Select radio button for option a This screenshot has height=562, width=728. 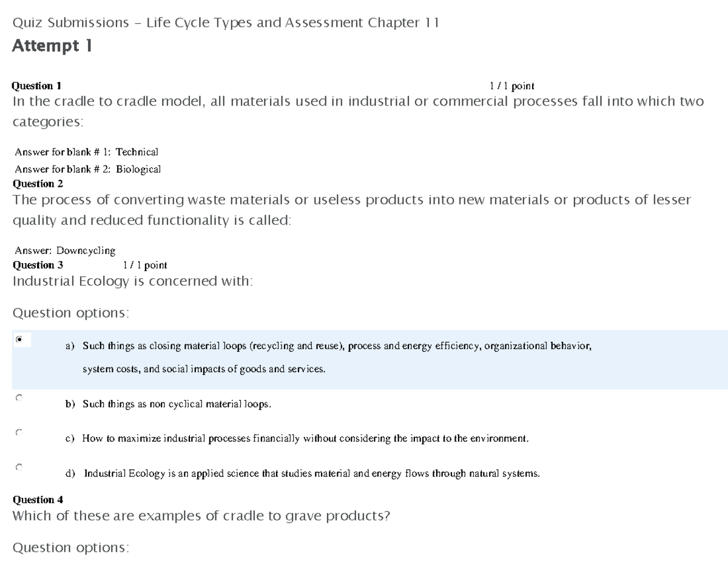tap(19, 339)
